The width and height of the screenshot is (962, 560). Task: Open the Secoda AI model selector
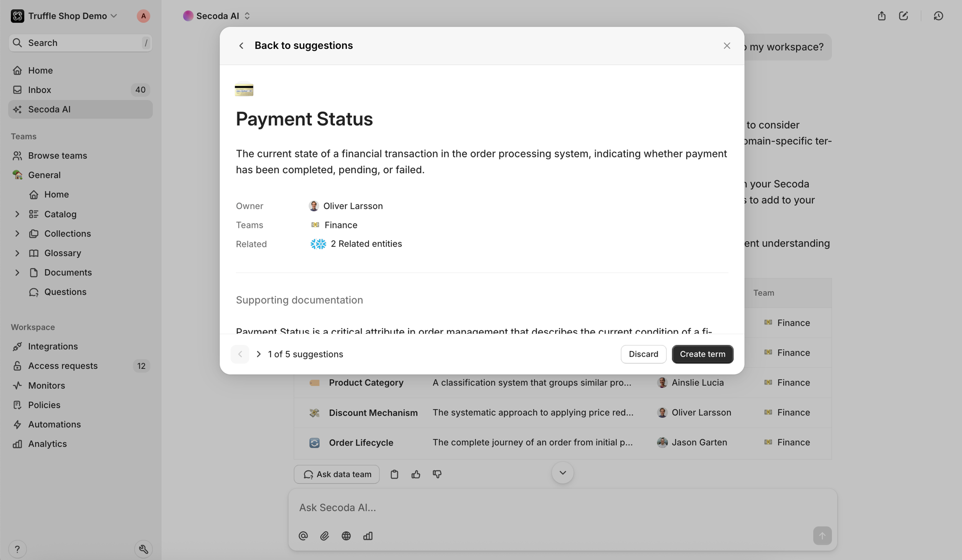[217, 16]
